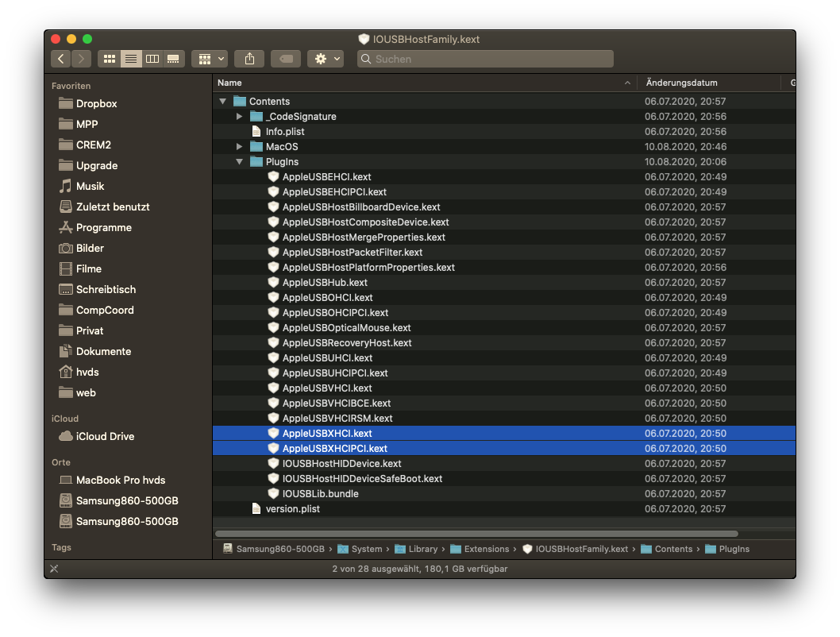Switch to icon view

click(110, 59)
